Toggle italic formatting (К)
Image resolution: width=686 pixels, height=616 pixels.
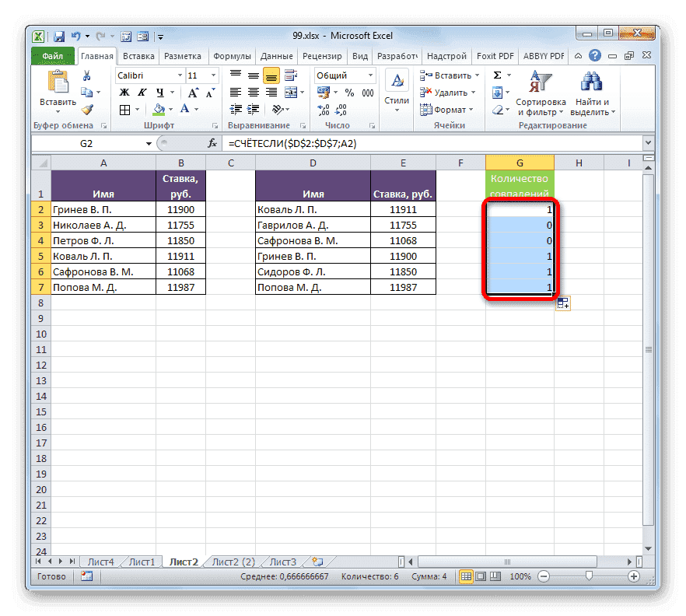pyautogui.click(x=142, y=92)
